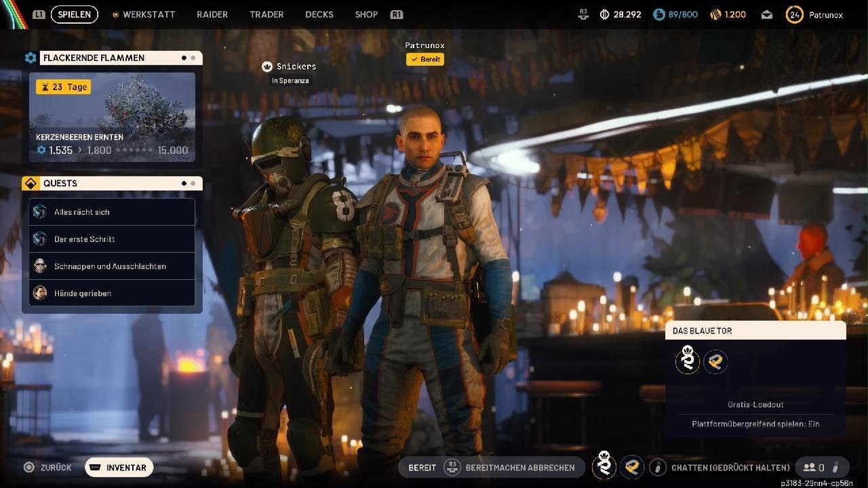
Task: Click BEREITMACHEN ABBRECHEN
Action: click(x=520, y=468)
